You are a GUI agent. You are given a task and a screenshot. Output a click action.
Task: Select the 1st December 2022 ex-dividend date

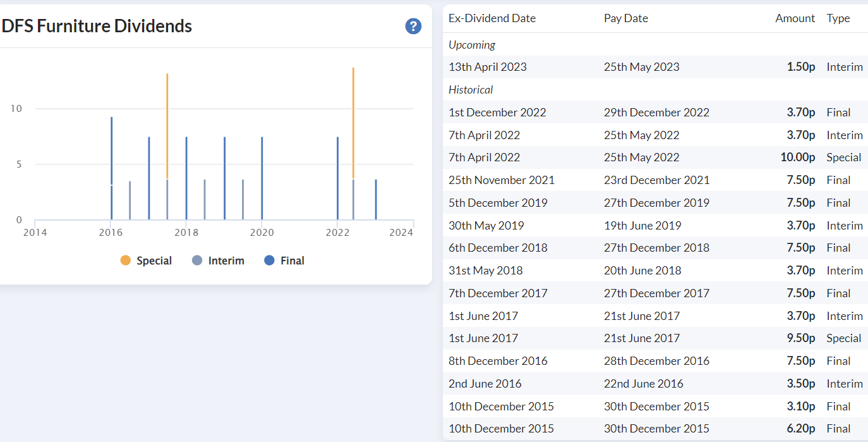pyautogui.click(x=497, y=113)
